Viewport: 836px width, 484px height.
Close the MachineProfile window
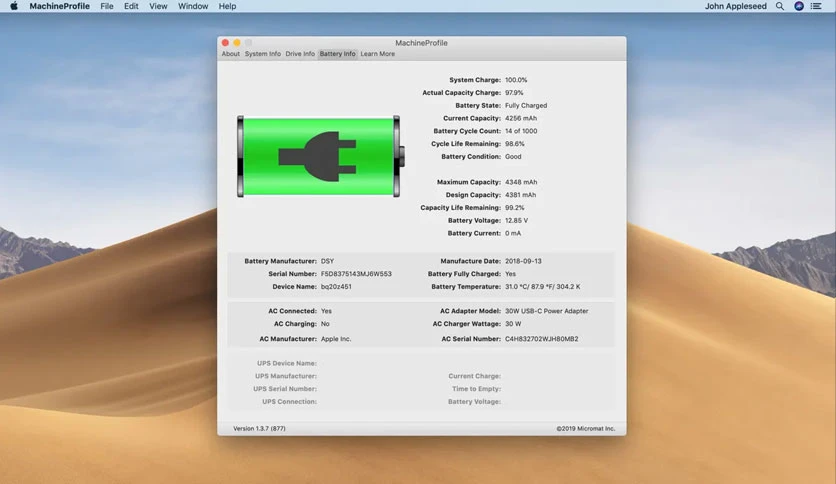[226, 43]
